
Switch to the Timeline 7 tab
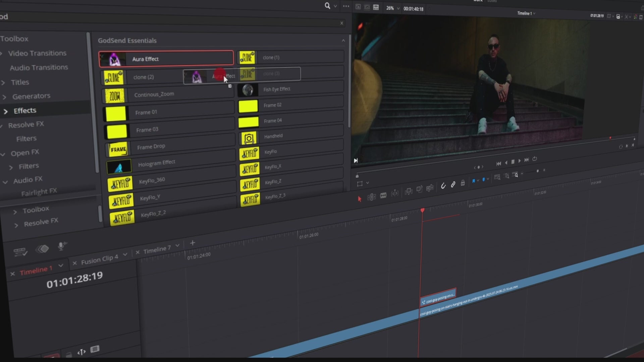tap(157, 249)
